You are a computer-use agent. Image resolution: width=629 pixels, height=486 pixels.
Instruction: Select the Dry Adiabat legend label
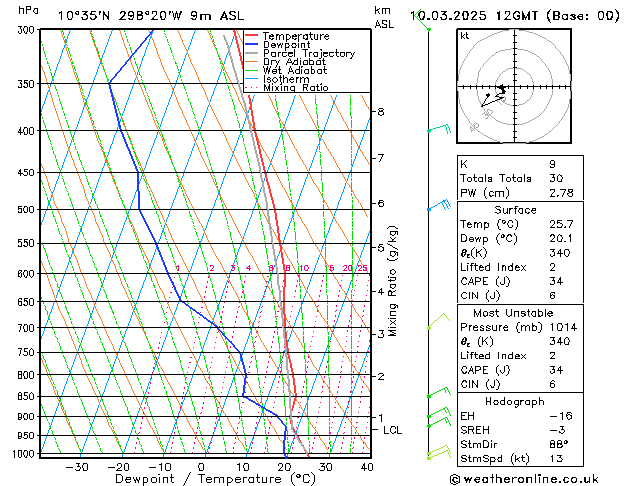tap(294, 62)
